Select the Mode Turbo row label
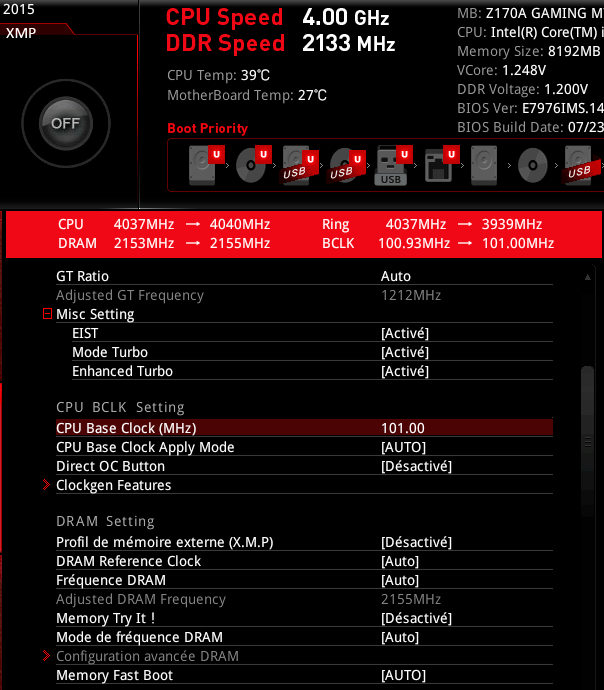The image size is (604, 690). click(x=110, y=352)
